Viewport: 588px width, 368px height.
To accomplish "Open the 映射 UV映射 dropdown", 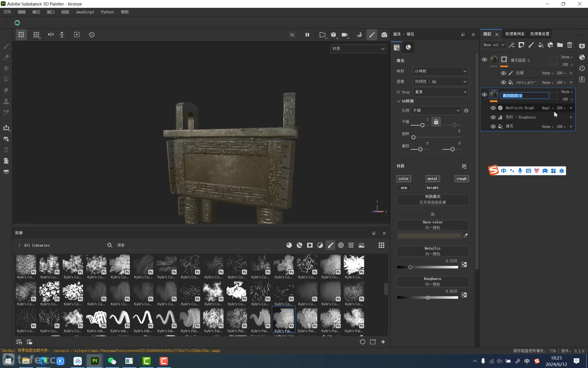I will [x=441, y=71].
